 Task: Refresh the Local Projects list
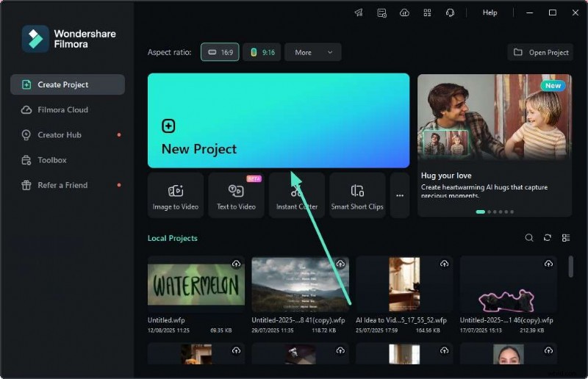coord(548,238)
